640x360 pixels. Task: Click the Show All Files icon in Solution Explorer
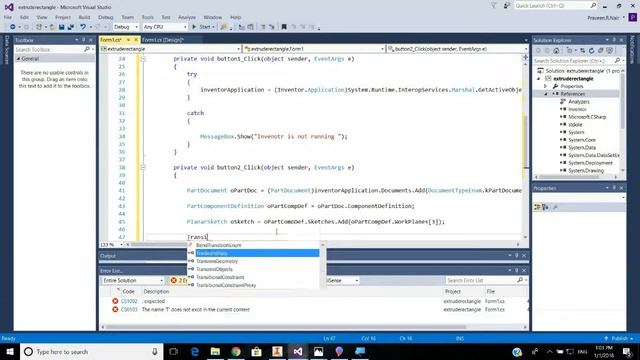coord(609,51)
